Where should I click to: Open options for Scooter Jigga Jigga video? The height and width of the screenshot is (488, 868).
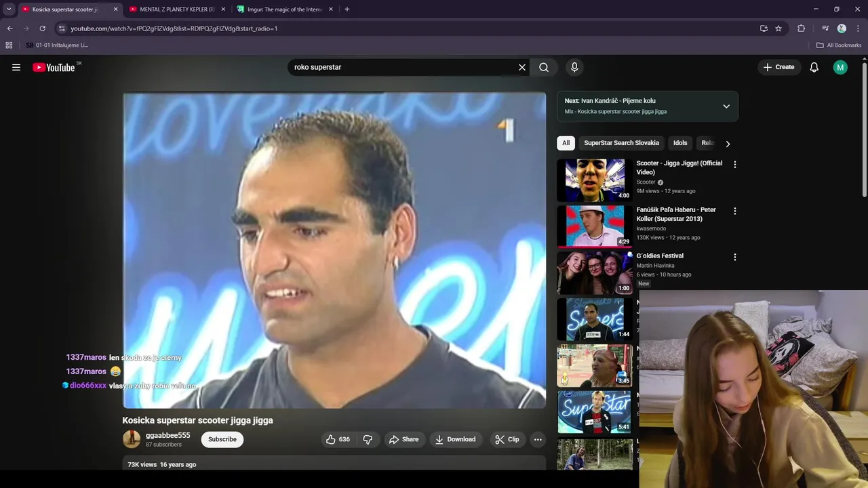coord(734,164)
